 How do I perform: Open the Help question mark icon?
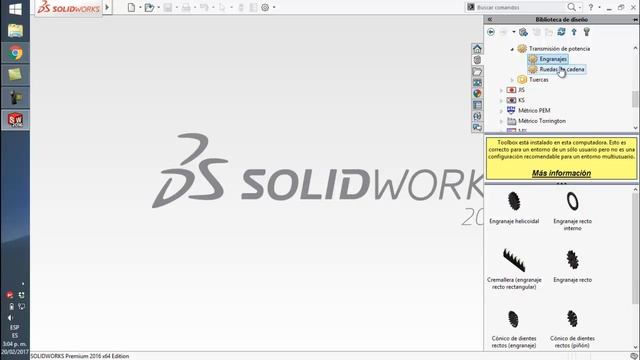[x=591, y=7]
